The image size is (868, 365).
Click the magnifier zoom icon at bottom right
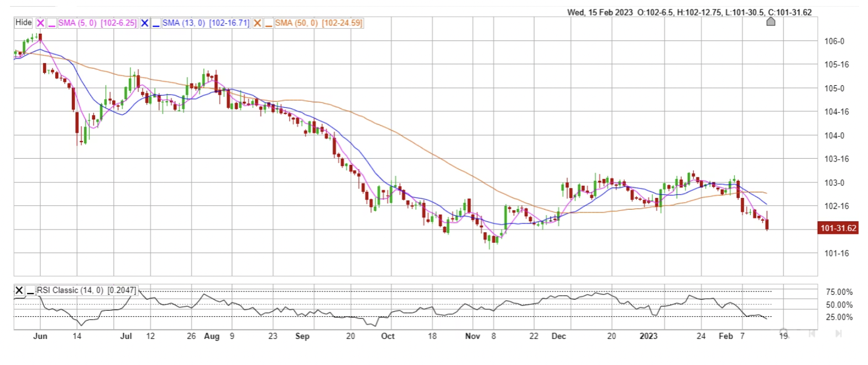[x=785, y=333]
